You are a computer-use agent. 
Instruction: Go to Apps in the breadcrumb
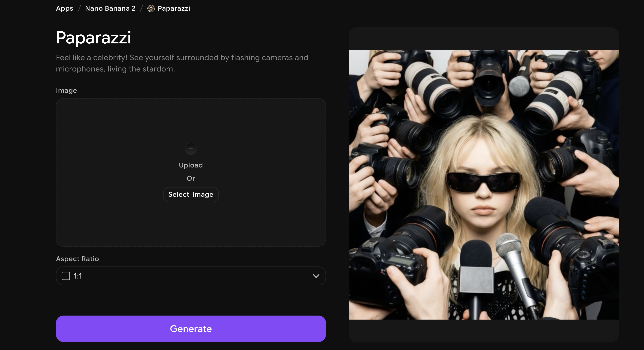click(64, 8)
